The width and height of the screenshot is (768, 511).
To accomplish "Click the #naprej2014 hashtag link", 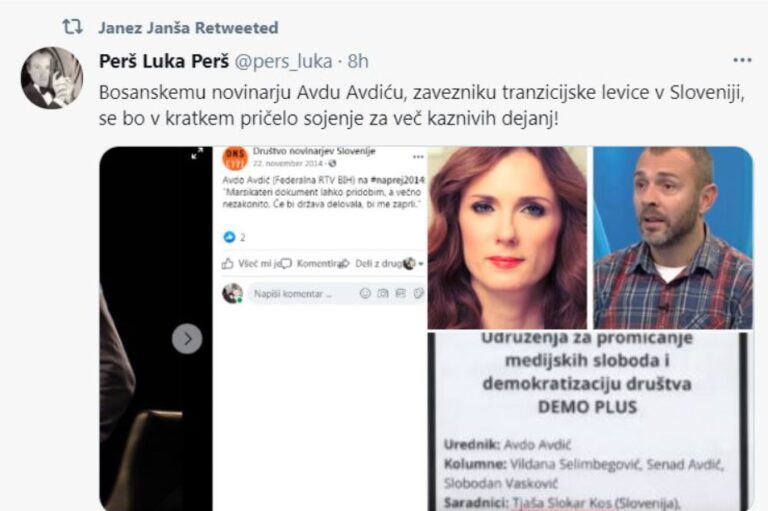I will [x=398, y=180].
